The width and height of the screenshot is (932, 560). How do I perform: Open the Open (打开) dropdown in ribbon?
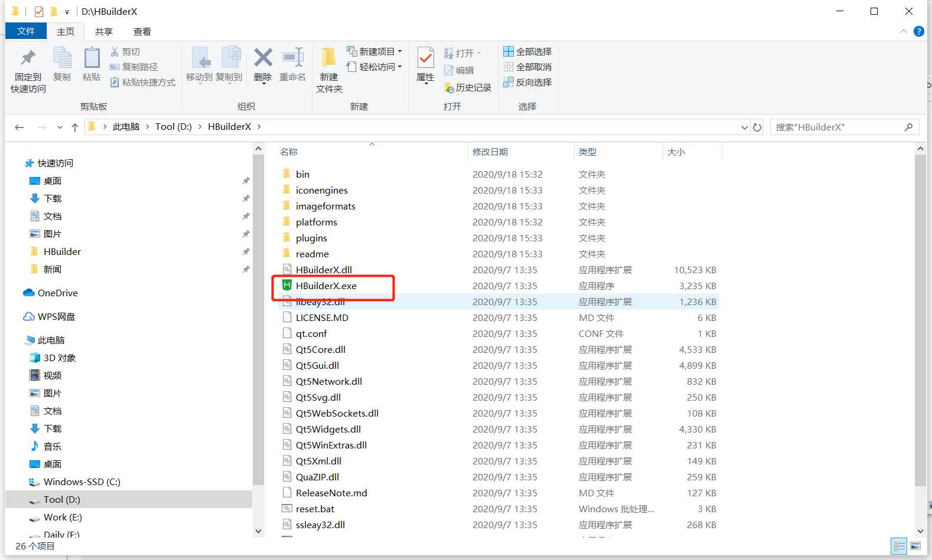[462, 53]
